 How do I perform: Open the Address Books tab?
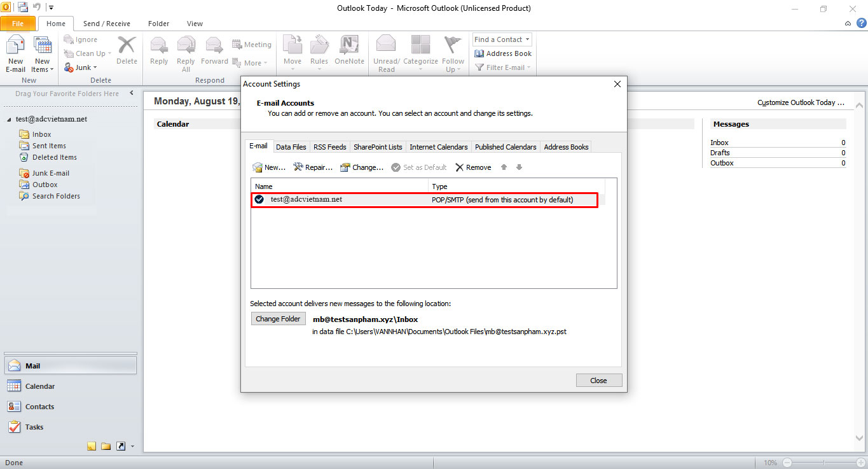[x=566, y=147]
